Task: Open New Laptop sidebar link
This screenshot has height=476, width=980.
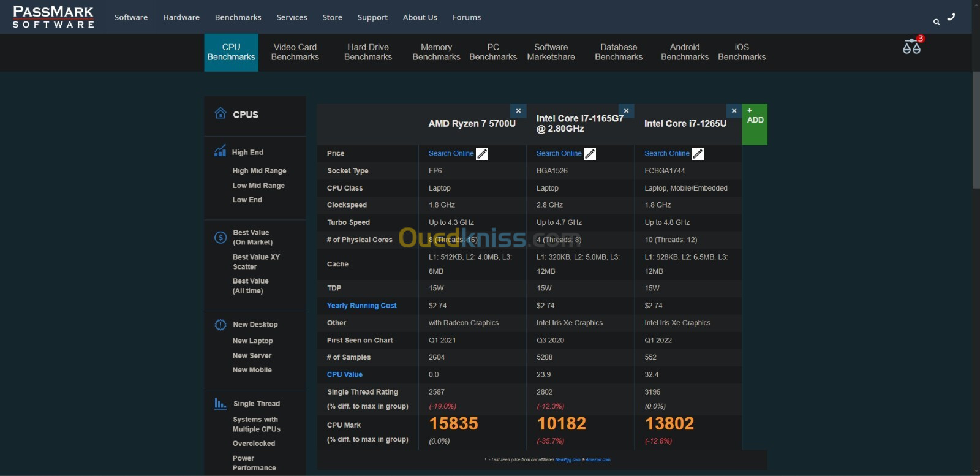Action: [252, 341]
